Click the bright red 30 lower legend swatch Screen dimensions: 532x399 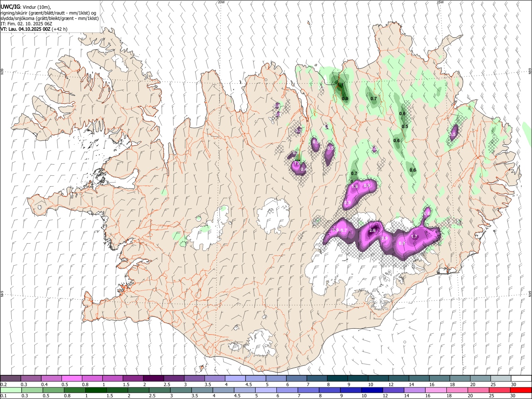(521, 390)
